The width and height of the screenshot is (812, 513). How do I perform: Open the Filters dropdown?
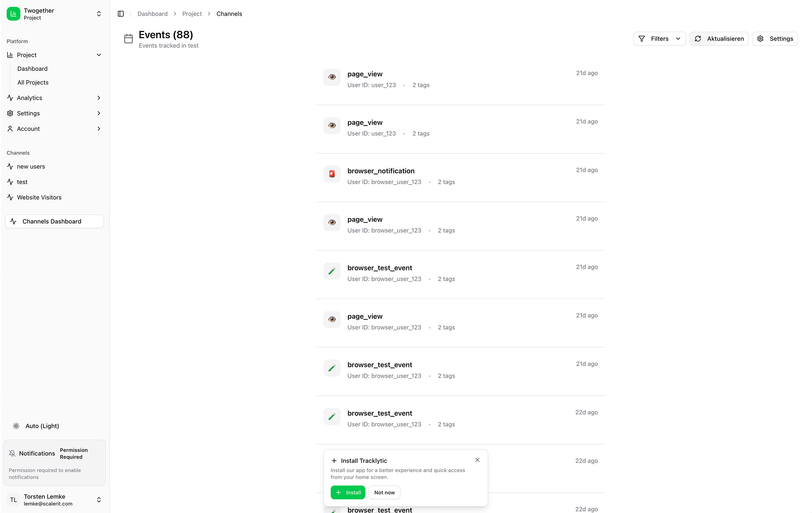(x=660, y=39)
